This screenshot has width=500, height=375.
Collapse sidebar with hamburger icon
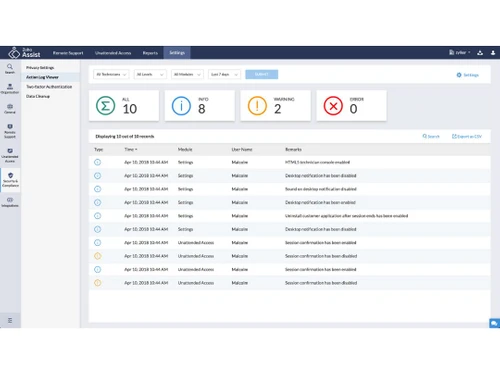click(x=10, y=320)
